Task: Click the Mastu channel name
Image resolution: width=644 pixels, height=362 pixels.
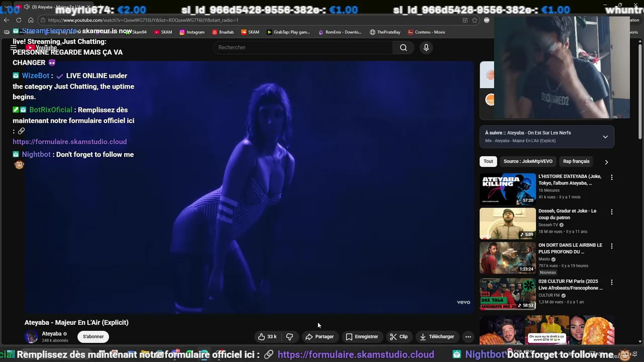Action: coord(544,259)
